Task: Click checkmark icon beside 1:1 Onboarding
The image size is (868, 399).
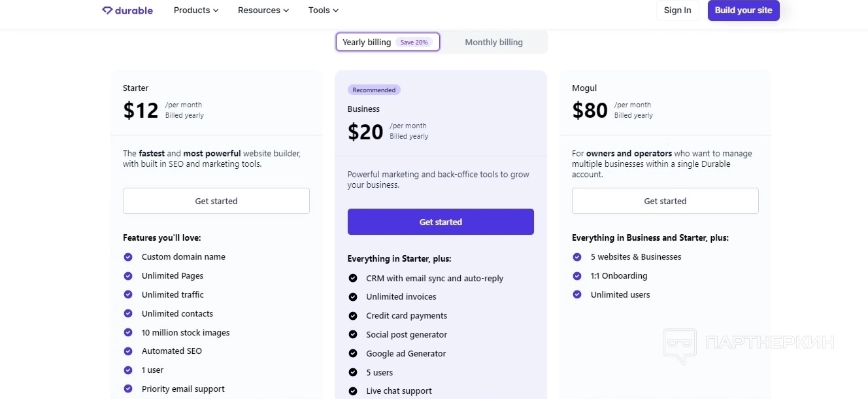Action: coord(577,276)
